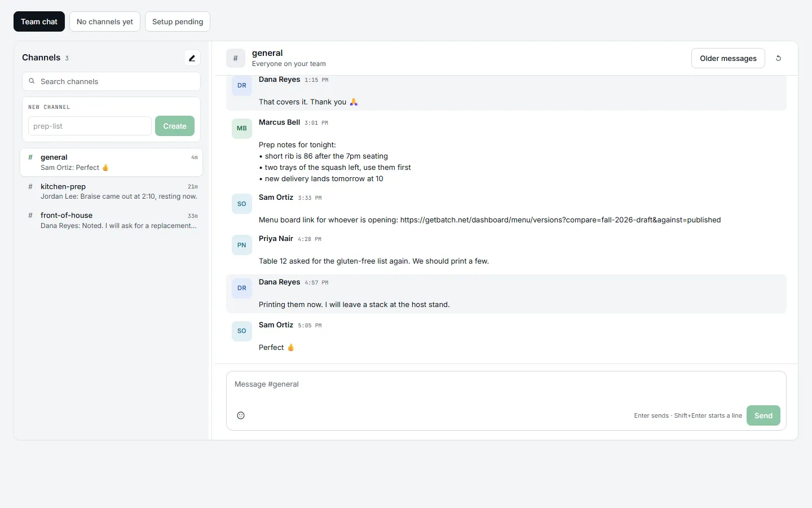Click the "That covers it. Thank you" message

coord(308,102)
